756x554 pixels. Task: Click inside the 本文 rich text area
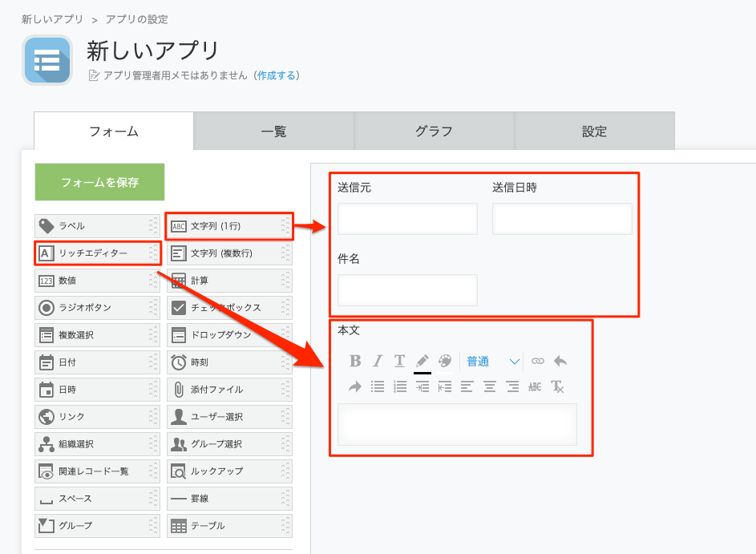pos(457,425)
